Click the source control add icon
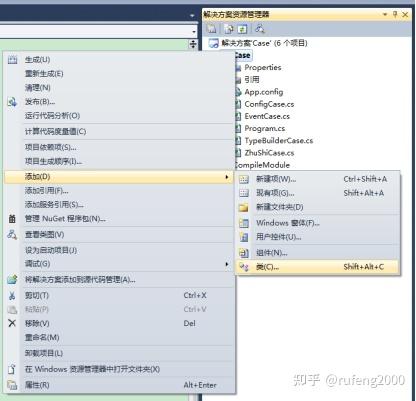This screenshot has height=401, width=416. click(x=12, y=280)
